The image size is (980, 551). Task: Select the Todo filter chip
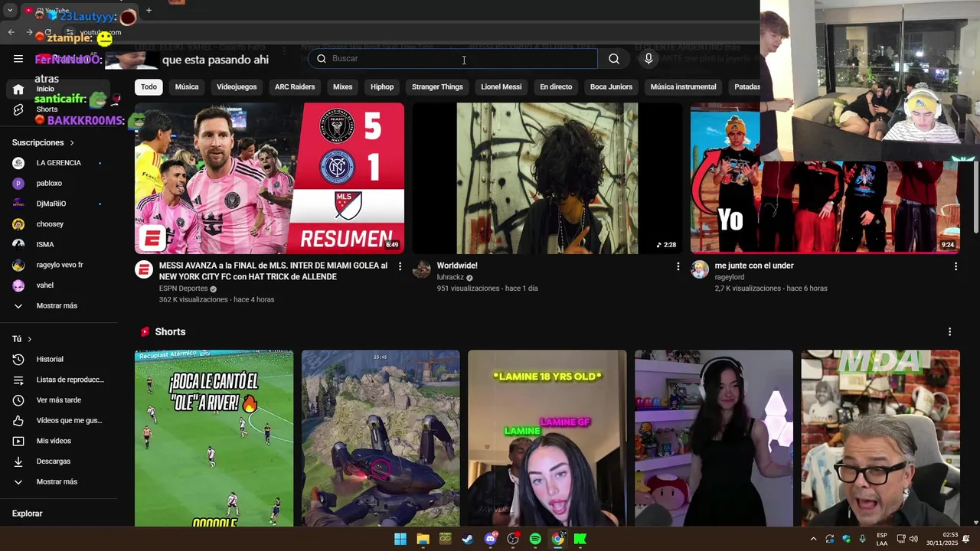tap(149, 86)
